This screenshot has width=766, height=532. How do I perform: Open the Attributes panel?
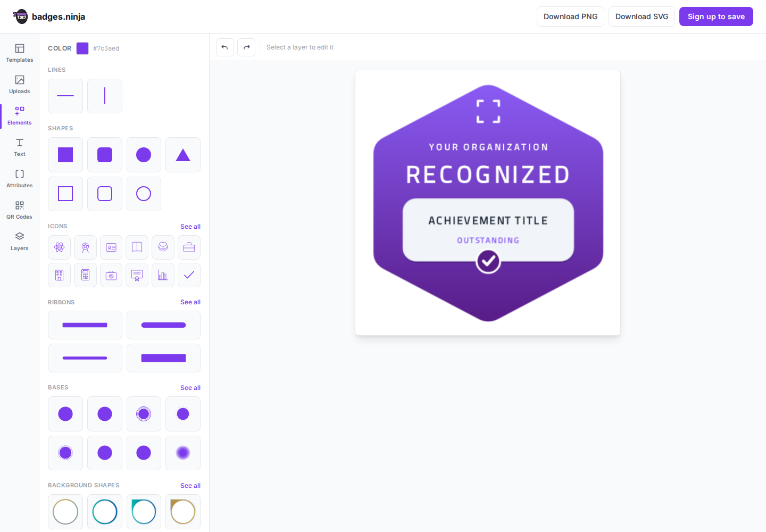[20, 179]
